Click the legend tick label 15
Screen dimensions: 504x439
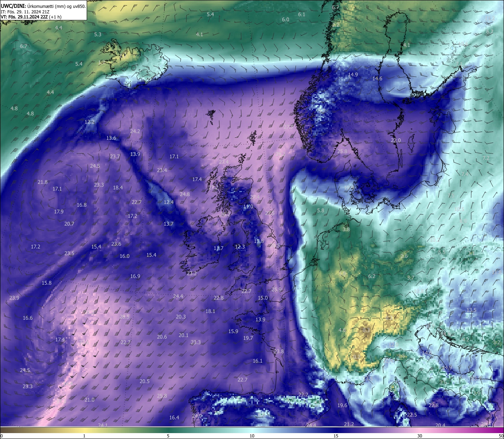336,436
